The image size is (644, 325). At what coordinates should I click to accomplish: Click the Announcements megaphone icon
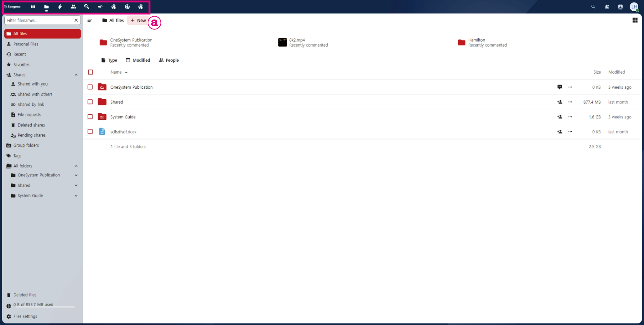(100, 7)
